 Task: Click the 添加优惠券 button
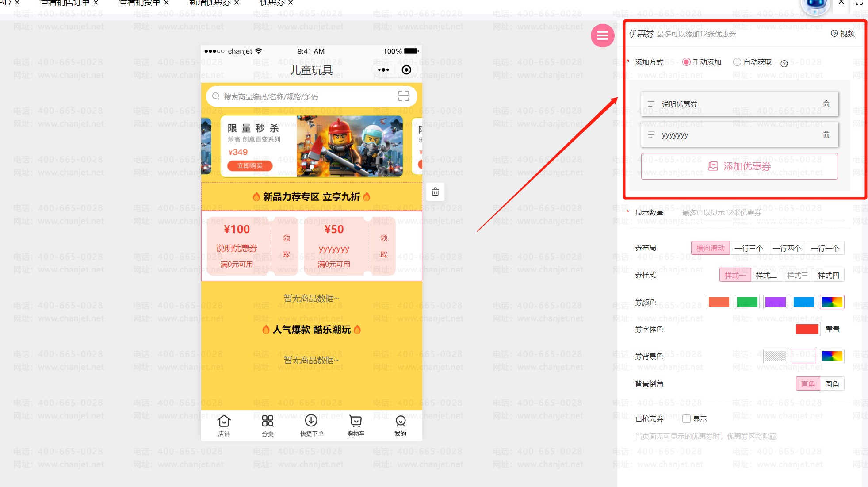point(739,166)
